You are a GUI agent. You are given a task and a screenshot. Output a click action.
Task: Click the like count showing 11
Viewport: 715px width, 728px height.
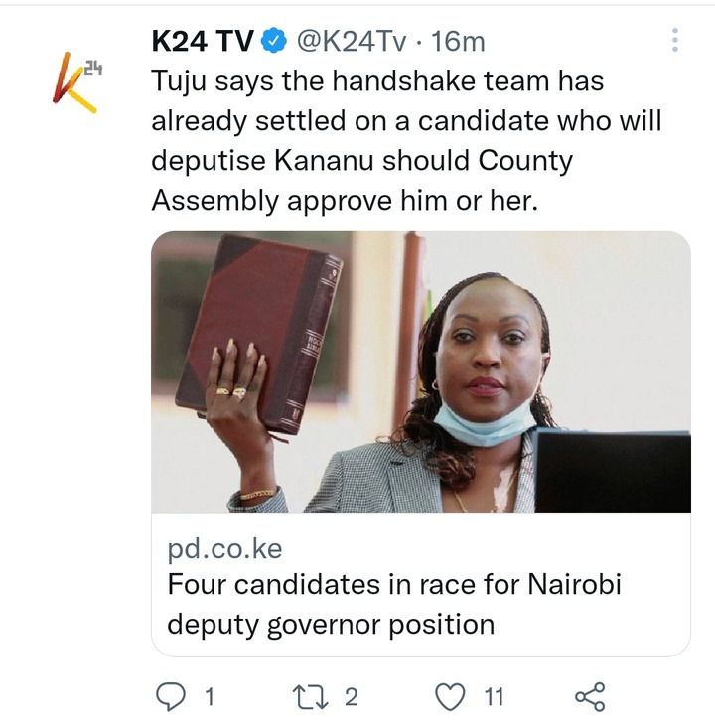click(x=494, y=697)
